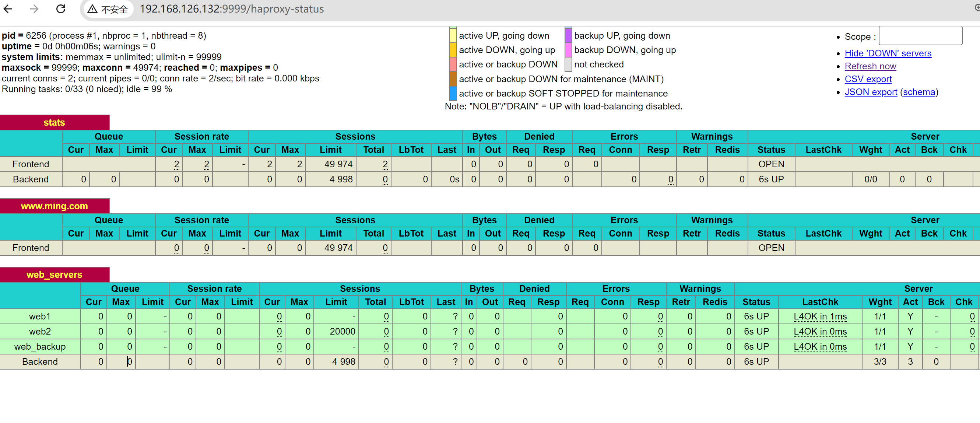Reload the page with refresh icon
Image resolution: width=980 pixels, height=423 pixels.
click(x=61, y=9)
